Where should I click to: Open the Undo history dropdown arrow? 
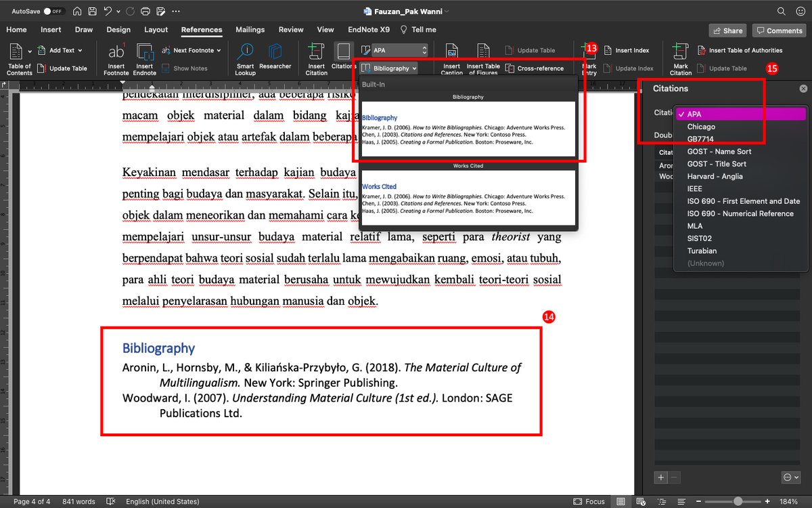tap(118, 12)
